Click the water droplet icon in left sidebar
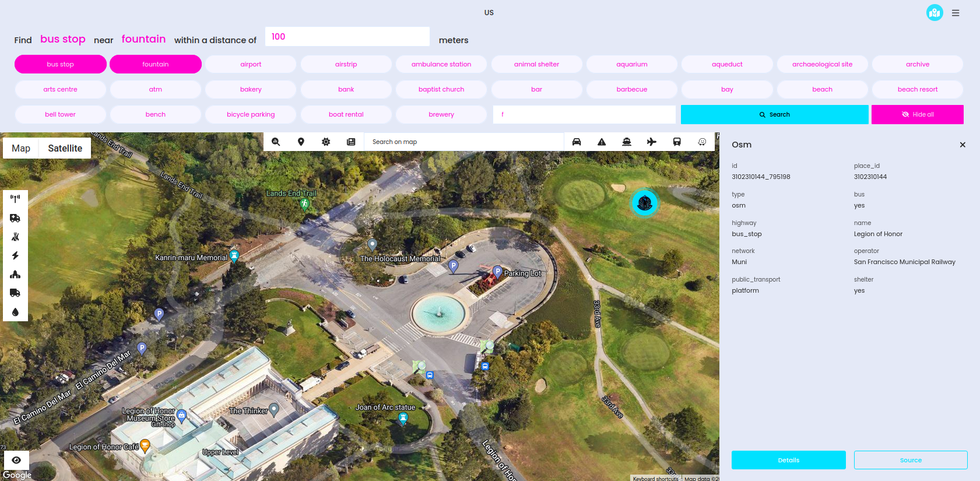 coord(15,312)
